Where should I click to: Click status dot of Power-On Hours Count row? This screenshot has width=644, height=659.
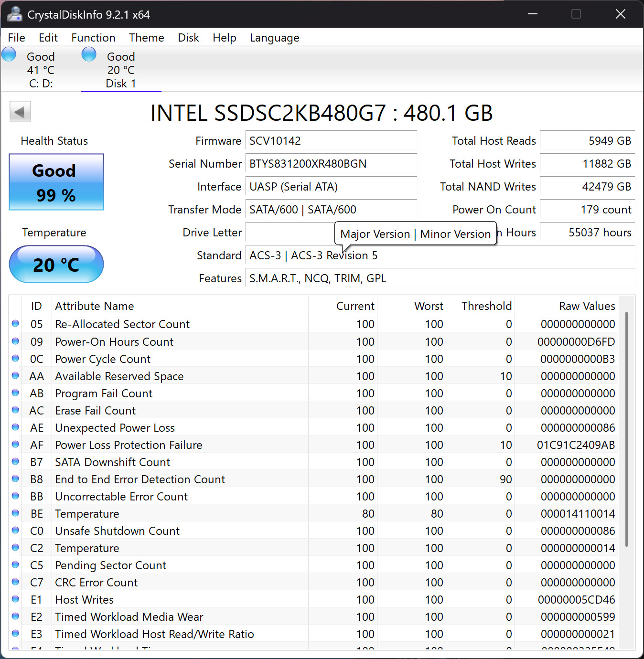coord(15,341)
